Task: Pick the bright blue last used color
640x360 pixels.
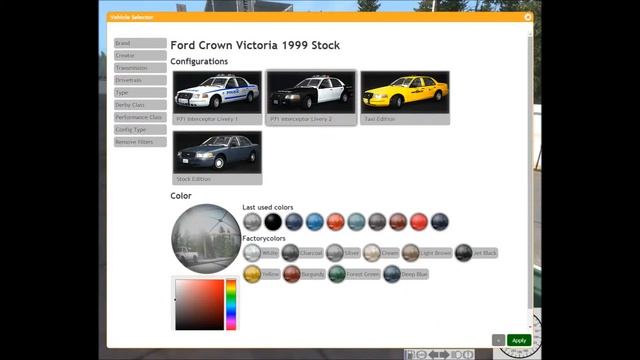Action: coord(315,222)
